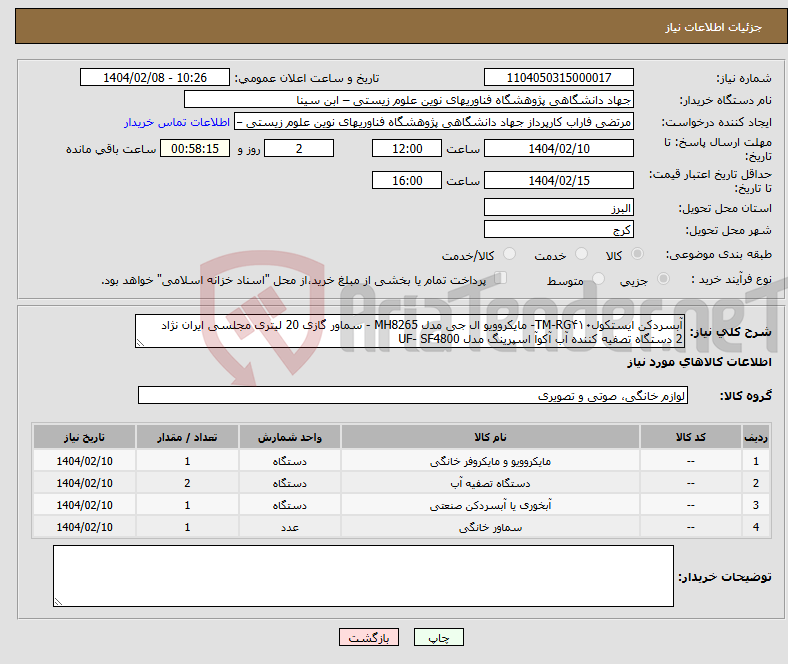This screenshot has height=664, width=788.
Task: Click the تعداد / مقدار column header
Action: click(187, 438)
